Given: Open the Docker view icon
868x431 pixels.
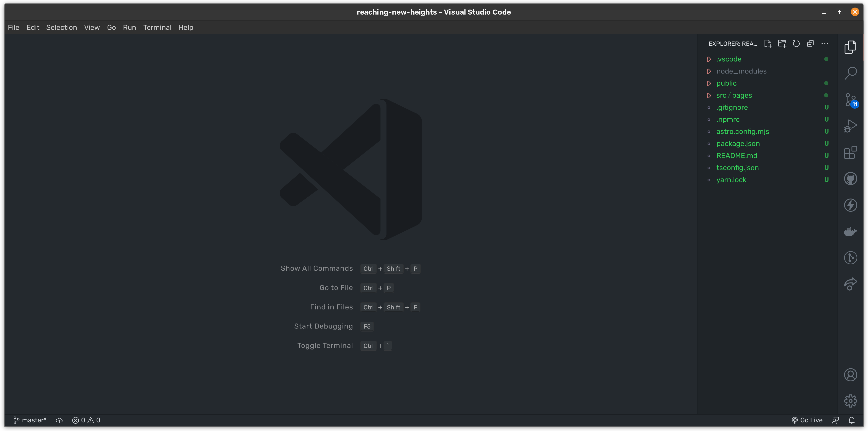Looking at the screenshot, I should click(x=850, y=231).
